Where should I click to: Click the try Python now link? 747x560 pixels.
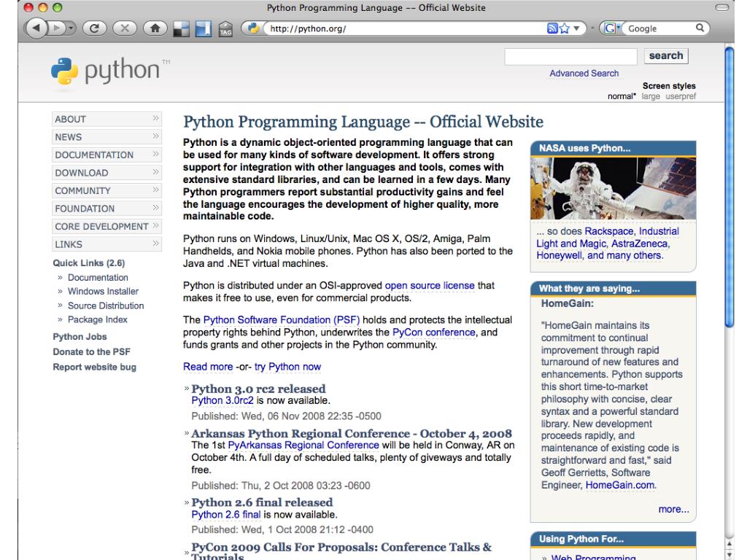click(x=287, y=367)
